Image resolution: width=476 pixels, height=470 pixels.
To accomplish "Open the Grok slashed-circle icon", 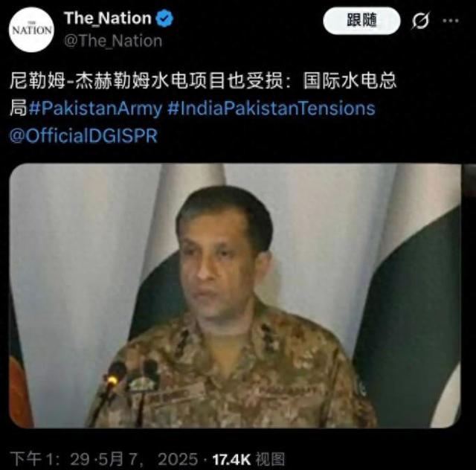I will (421, 21).
